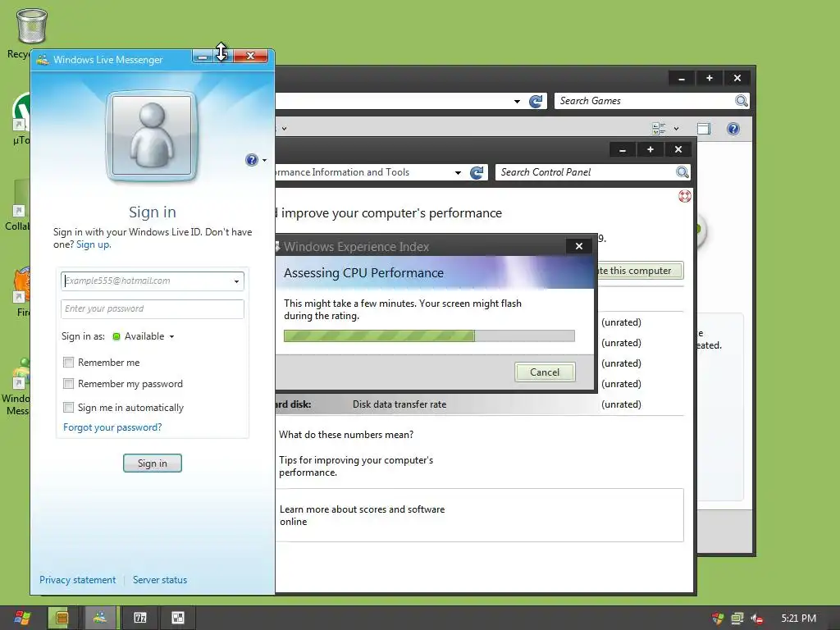This screenshot has width=840, height=630.
Task: Switch to the Messenger taskbar button
Action: 100,618
